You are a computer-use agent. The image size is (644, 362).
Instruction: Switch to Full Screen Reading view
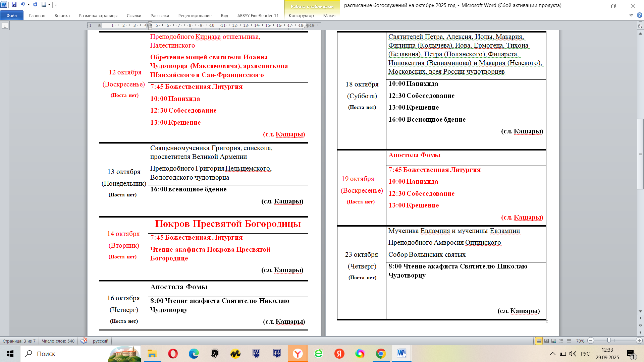click(x=546, y=341)
